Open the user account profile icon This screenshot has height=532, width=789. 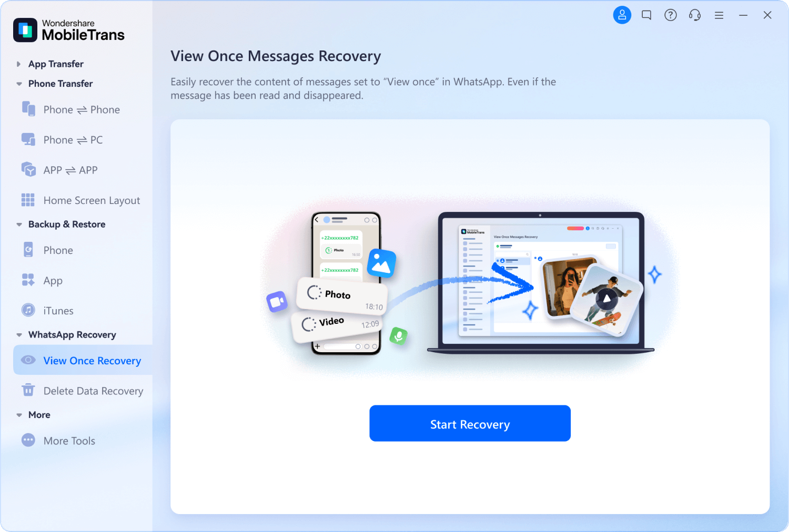(622, 15)
